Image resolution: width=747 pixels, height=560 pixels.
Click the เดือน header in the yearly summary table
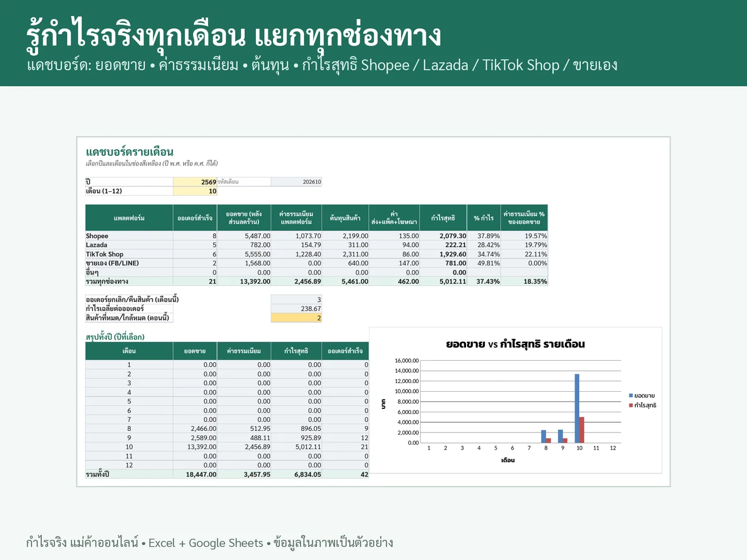pos(129,351)
